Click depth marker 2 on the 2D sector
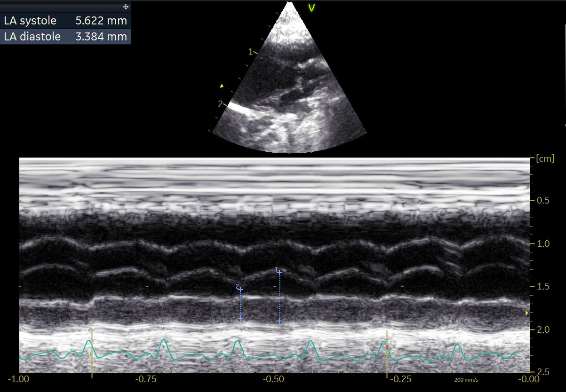 [x=220, y=104]
